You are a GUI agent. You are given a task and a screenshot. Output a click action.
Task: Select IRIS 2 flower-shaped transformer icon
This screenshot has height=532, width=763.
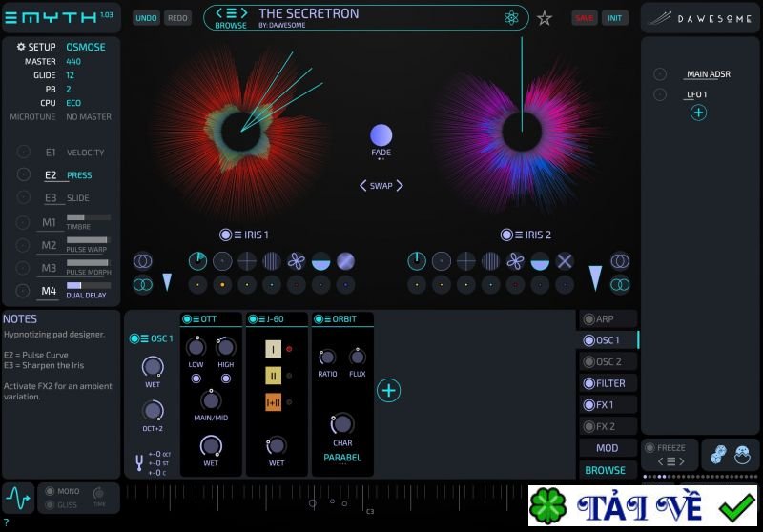click(515, 261)
